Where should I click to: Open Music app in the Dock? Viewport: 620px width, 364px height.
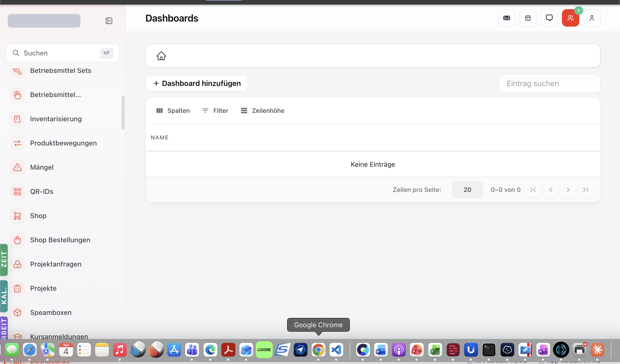click(120, 350)
